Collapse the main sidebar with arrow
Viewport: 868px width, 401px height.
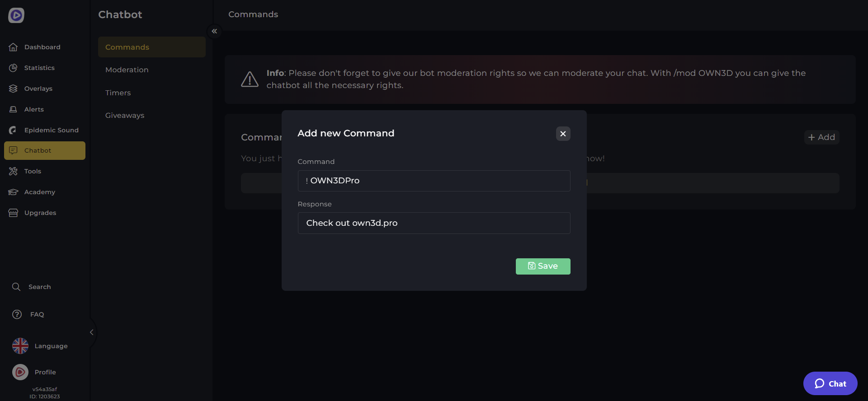[x=91, y=332]
